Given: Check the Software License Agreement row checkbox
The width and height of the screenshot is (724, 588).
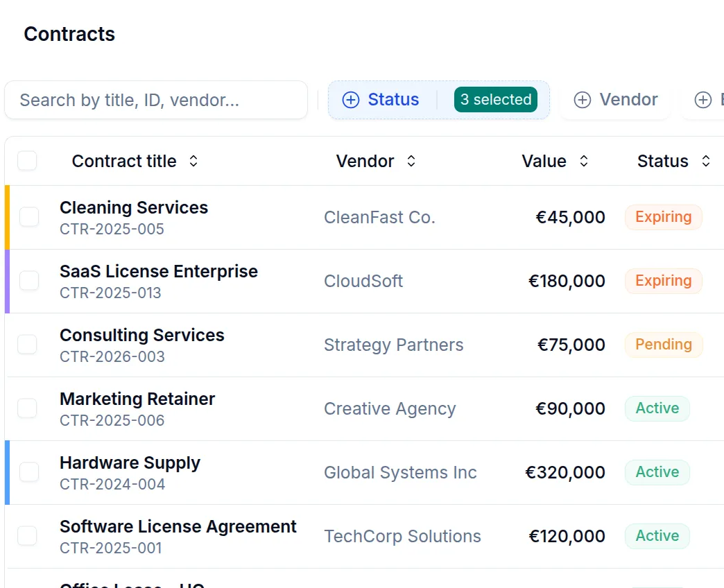Looking at the screenshot, I should click(27, 535).
